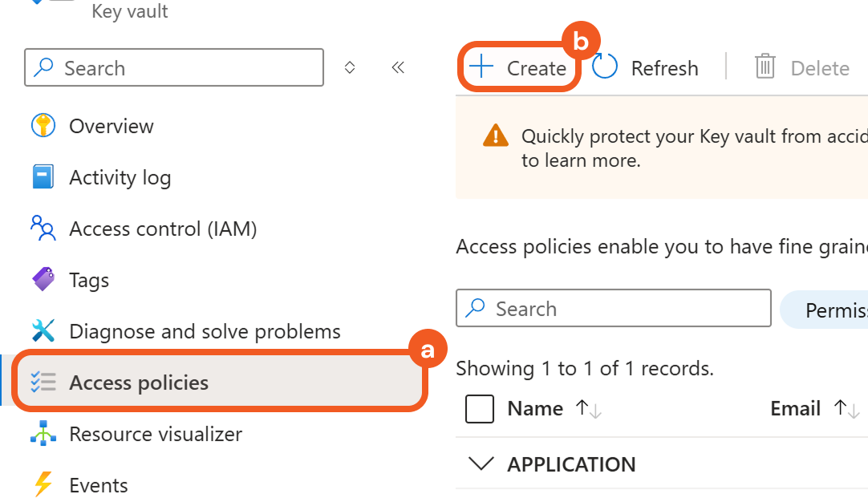Image resolution: width=868 pixels, height=498 pixels.
Task: Click the Access control people icon
Action: [x=43, y=229]
